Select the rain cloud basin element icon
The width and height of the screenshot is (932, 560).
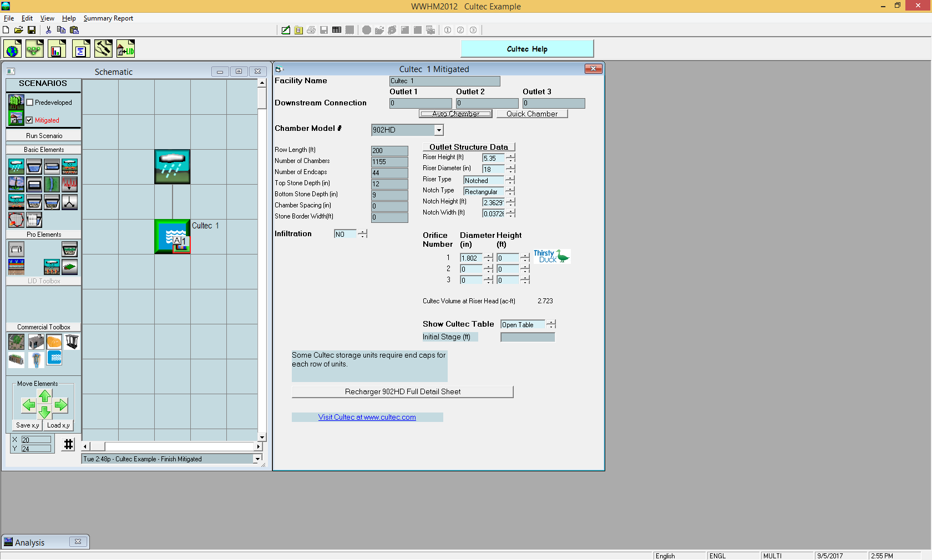click(17, 166)
